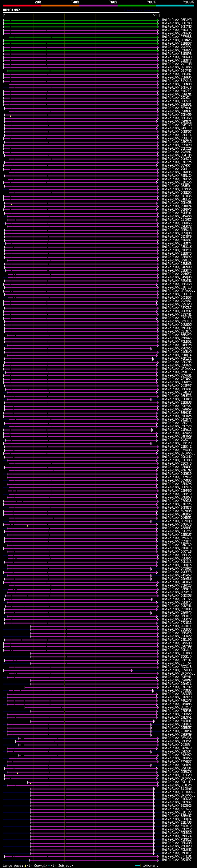Image resolution: width=197 pixels, height=868 pixels.
Task: Click the green alignment bar for UniRef100_B1RDD7
Action: tap(80, 43)
